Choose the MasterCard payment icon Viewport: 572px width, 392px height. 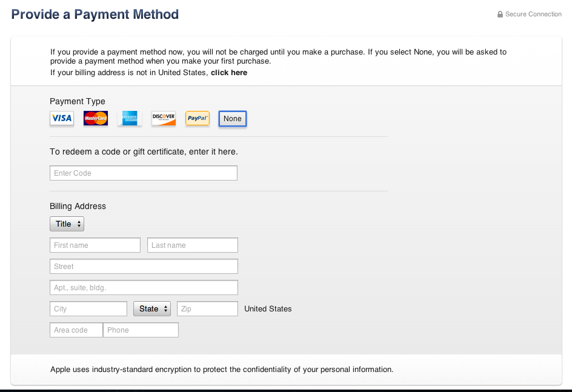click(96, 118)
